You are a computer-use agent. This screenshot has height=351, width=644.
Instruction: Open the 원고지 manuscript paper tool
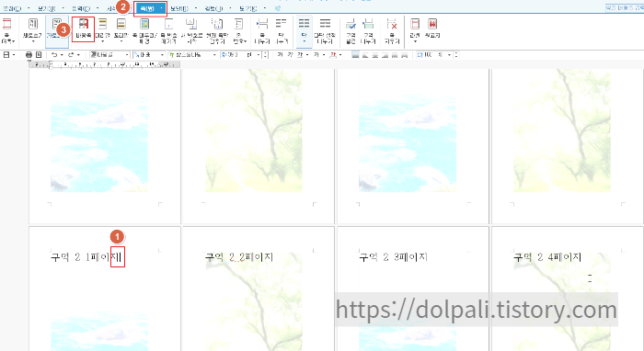(x=432, y=28)
